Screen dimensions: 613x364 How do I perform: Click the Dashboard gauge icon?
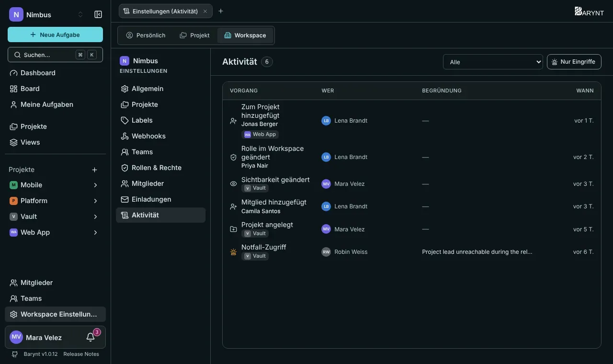pos(13,73)
